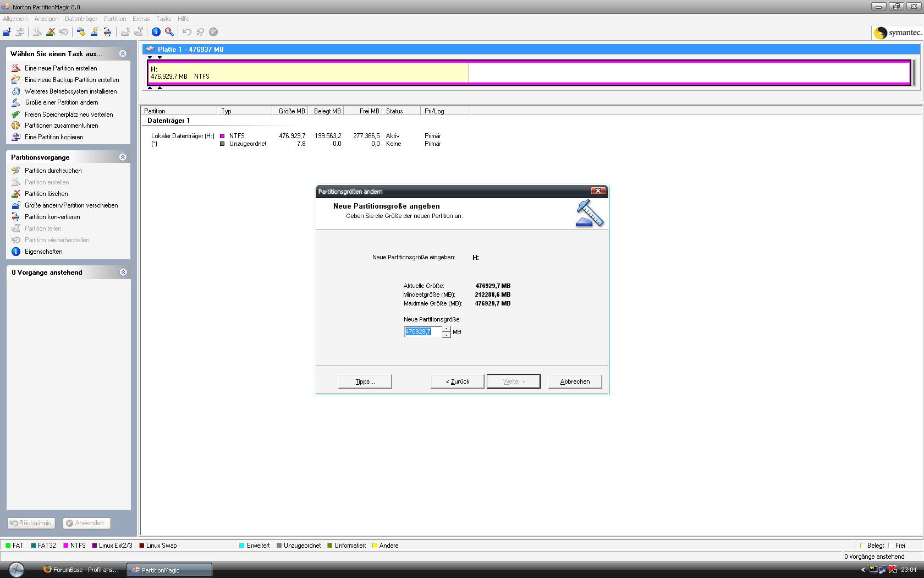924x578 pixels.
Task: Click the FAT green legend swatch
Action: tap(8, 546)
